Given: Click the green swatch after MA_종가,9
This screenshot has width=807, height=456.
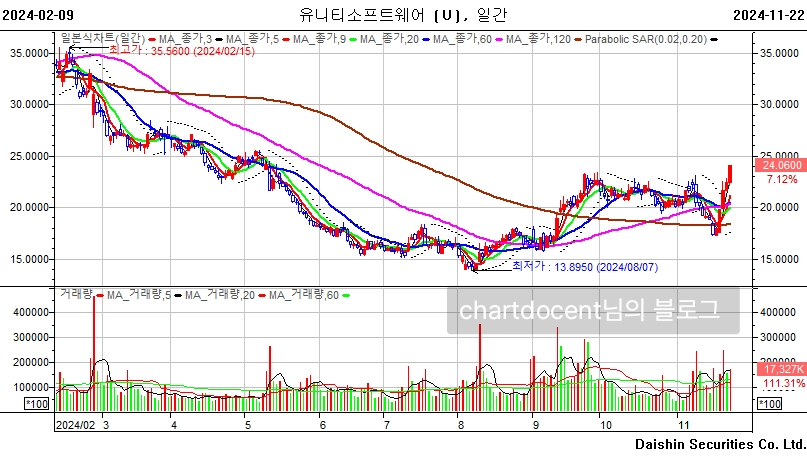Looking at the screenshot, I should (x=353, y=40).
